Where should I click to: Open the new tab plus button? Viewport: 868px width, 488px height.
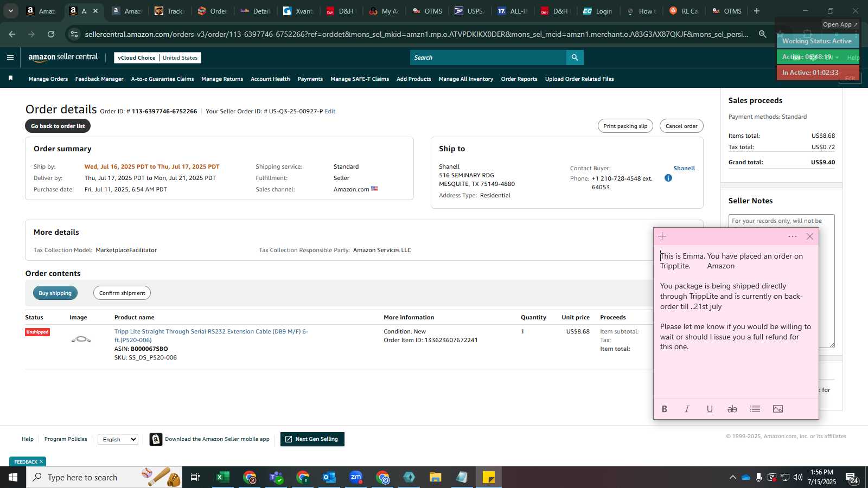(757, 11)
